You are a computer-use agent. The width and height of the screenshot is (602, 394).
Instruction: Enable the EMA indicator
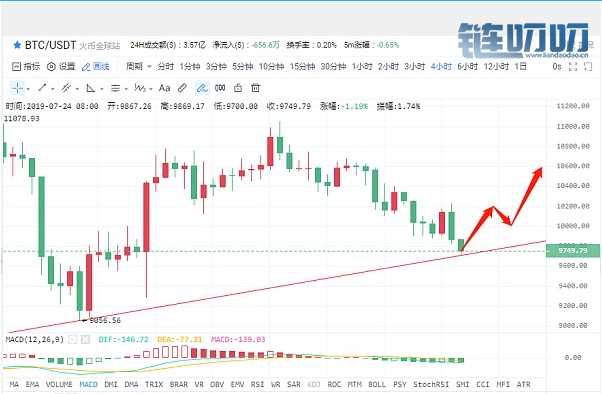coord(32,384)
